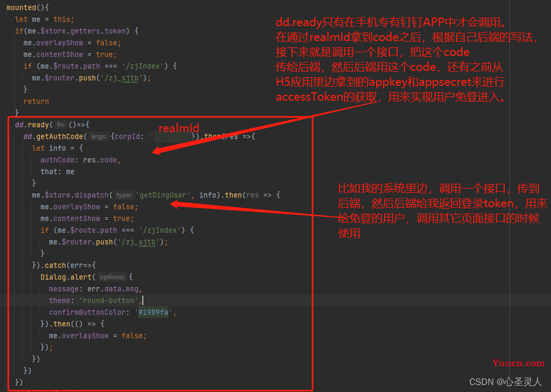Click the 'type:' parameter hint

coord(124,195)
